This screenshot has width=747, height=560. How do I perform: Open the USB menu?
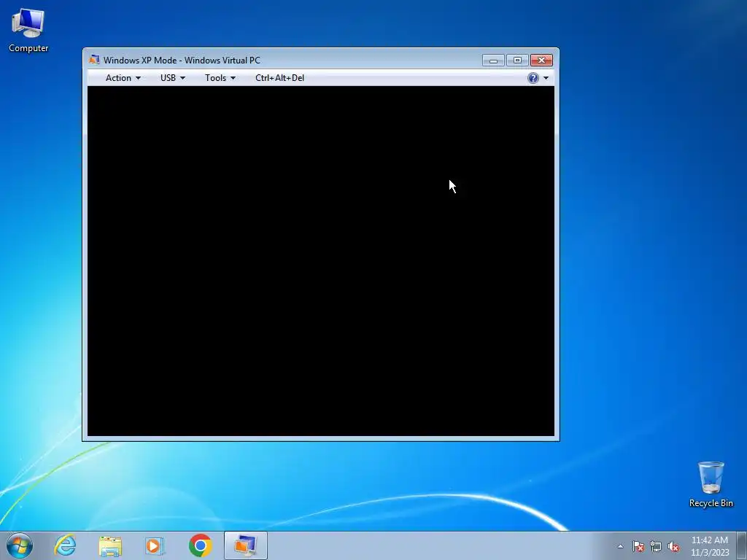tap(172, 77)
